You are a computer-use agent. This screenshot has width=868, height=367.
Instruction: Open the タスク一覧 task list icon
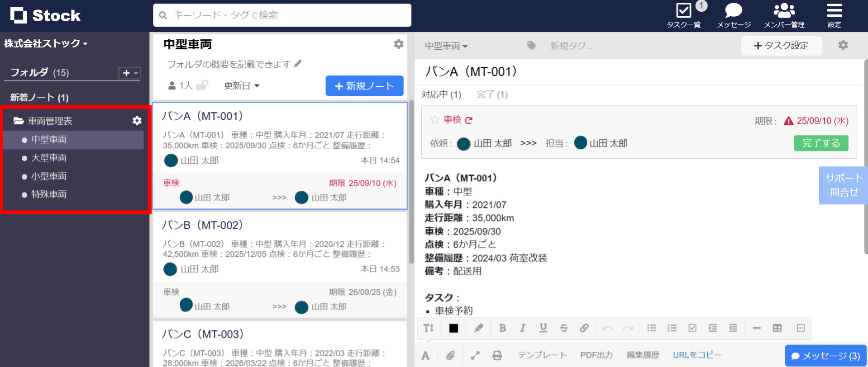683,15
